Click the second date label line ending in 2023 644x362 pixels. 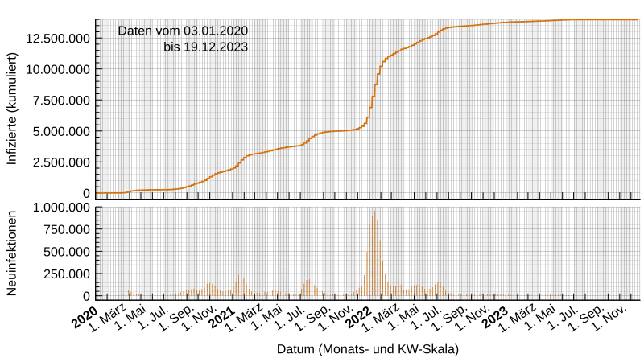point(205,47)
